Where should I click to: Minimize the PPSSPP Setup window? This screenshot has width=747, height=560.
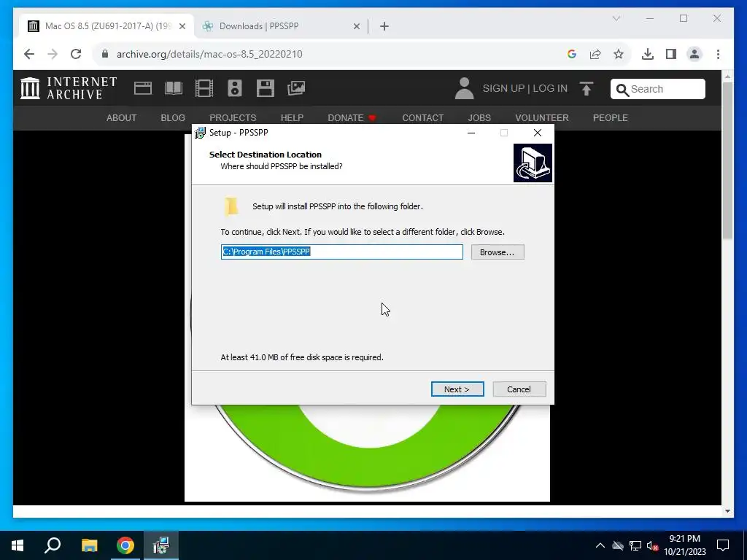[471, 133]
